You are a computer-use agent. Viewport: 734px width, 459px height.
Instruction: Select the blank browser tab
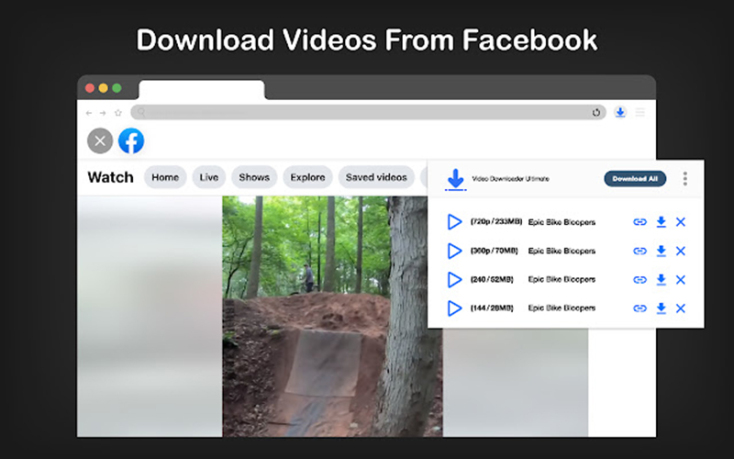coord(202,90)
